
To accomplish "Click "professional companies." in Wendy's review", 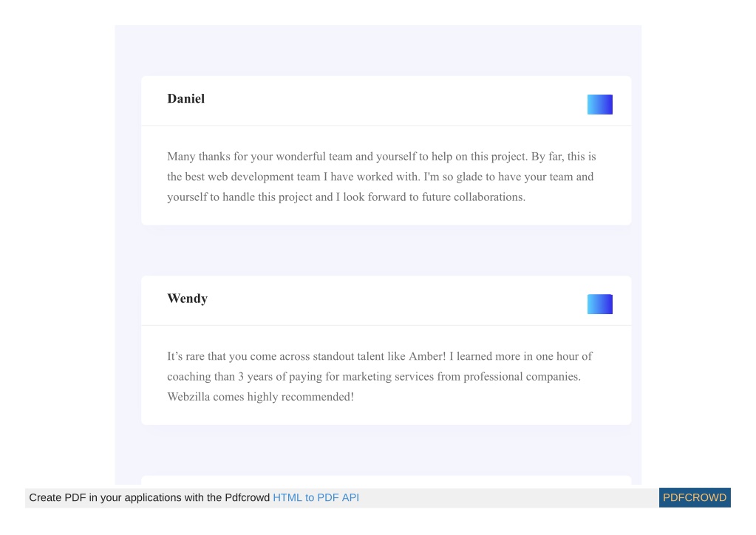I will pyautogui.click(x=522, y=376).
